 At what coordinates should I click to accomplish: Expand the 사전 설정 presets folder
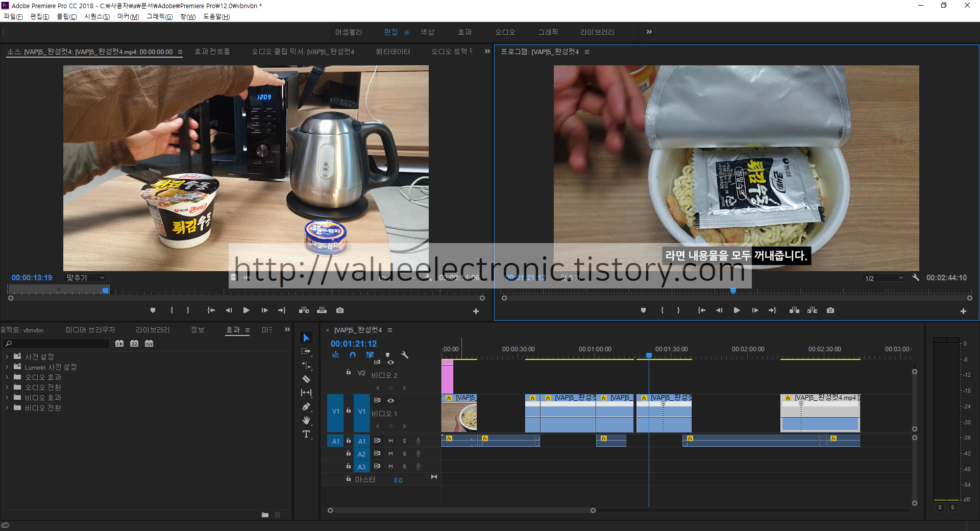(x=7, y=356)
